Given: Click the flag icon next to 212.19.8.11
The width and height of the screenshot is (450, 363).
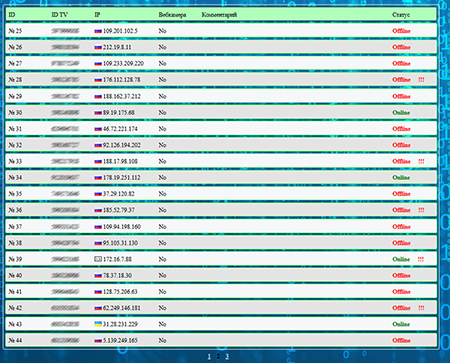Looking at the screenshot, I should (x=98, y=47).
